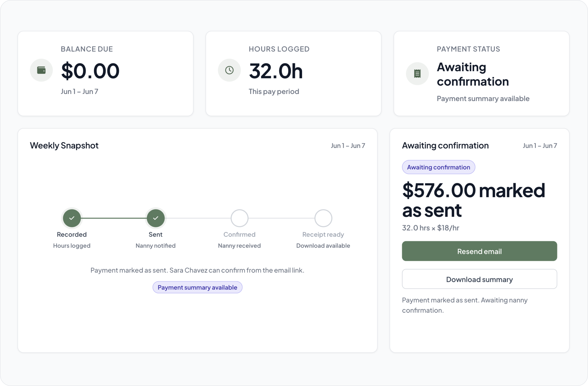Select the empty Confirmed step circle
The width and height of the screenshot is (588, 386).
click(239, 218)
